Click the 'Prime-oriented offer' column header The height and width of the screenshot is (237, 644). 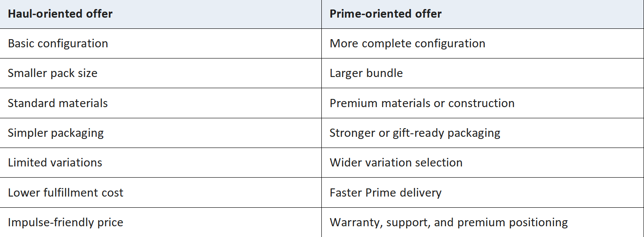coord(483,14)
